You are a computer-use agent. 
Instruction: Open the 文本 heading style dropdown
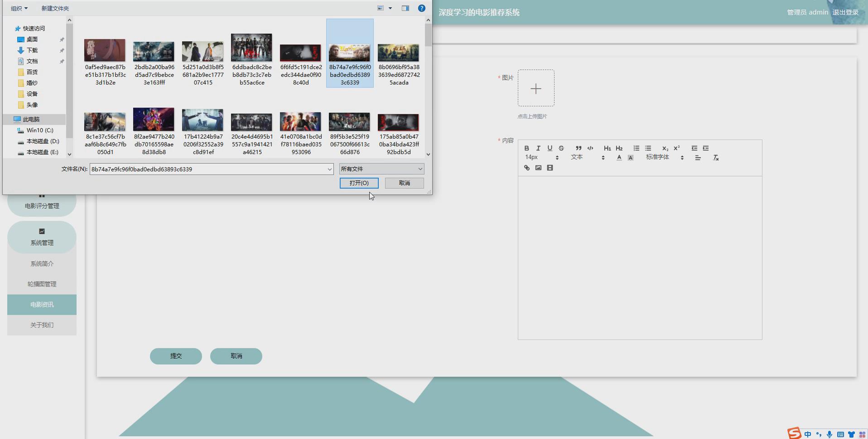pyautogui.click(x=588, y=157)
